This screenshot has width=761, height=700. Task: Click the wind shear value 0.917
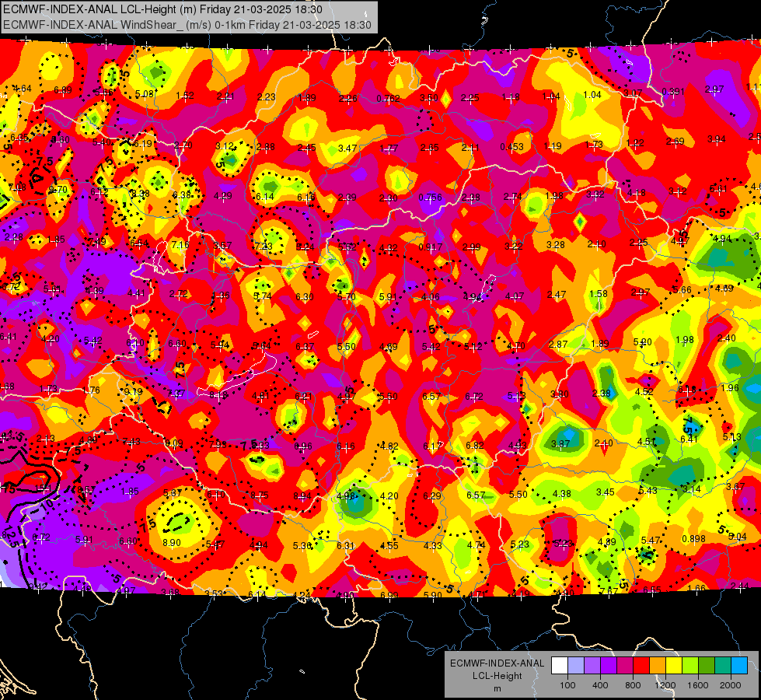click(x=431, y=247)
